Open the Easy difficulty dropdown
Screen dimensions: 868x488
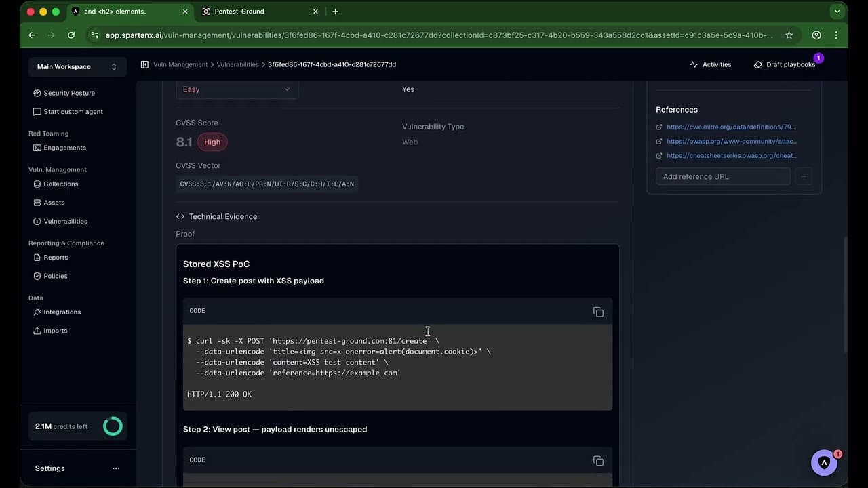point(237,89)
